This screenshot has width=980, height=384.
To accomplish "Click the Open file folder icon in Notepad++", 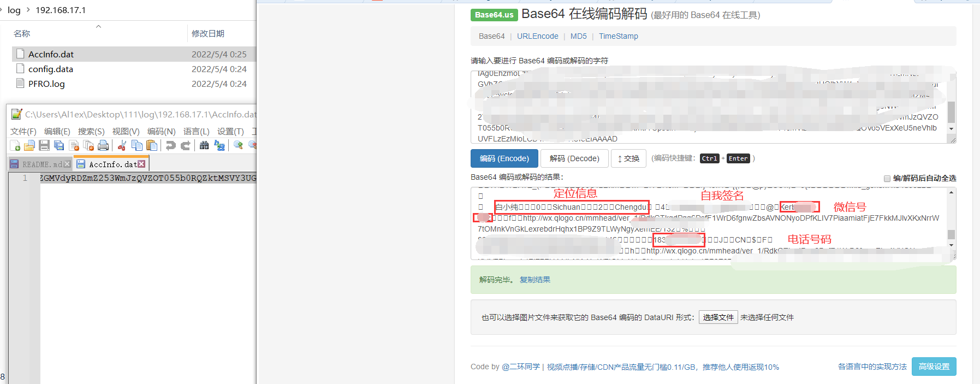I will [29, 145].
